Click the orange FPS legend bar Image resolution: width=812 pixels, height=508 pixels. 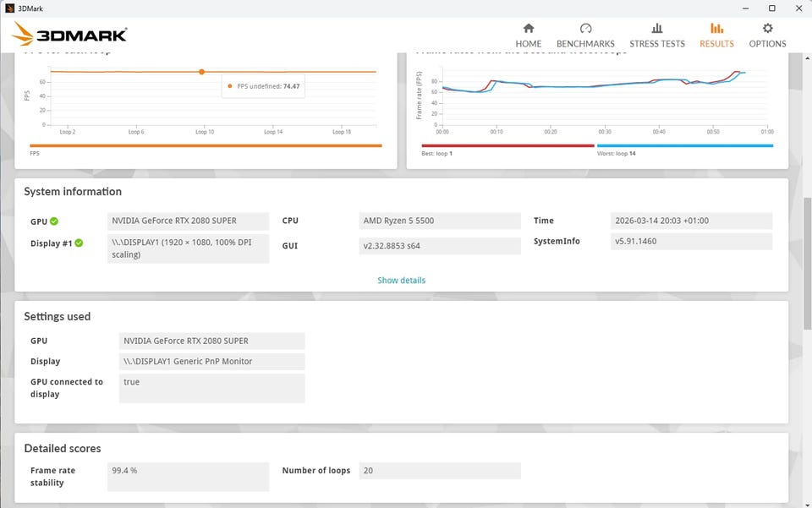coord(206,146)
